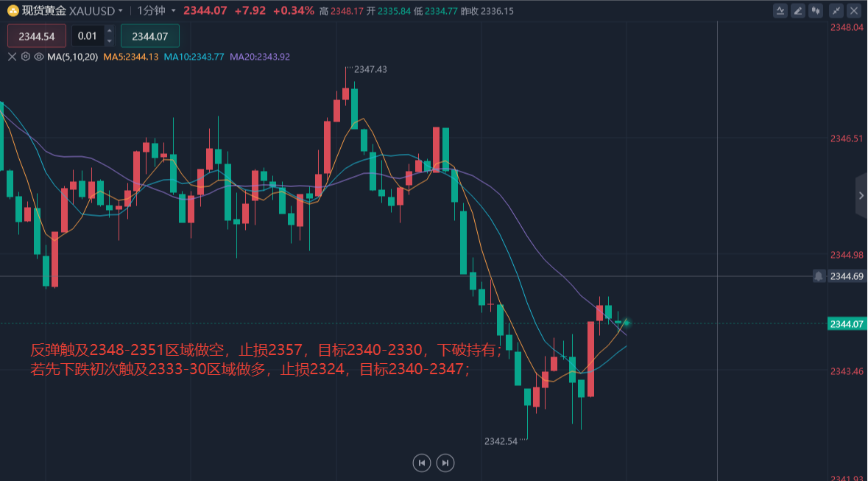Remove the MA(5,10,20) indicator
Image resolution: width=868 pixels, height=481 pixels.
pyautogui.click(x=13, y=57)
